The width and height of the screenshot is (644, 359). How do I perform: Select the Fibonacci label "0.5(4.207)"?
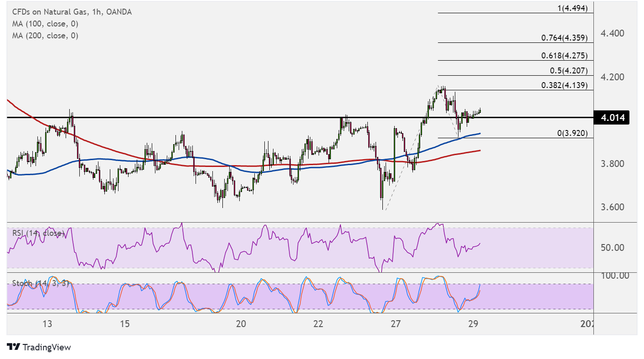click(x=569, y=71)
